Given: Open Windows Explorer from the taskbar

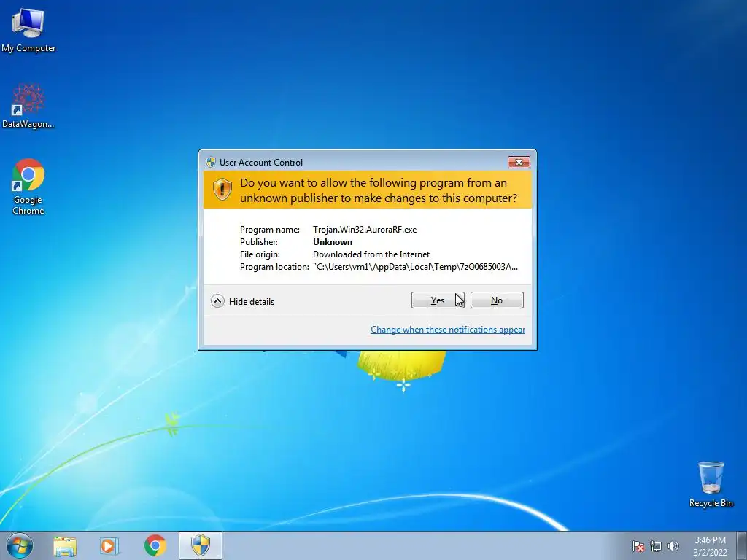Looking at the screenshot, I should pyautogui.click(x=65, y=546).
